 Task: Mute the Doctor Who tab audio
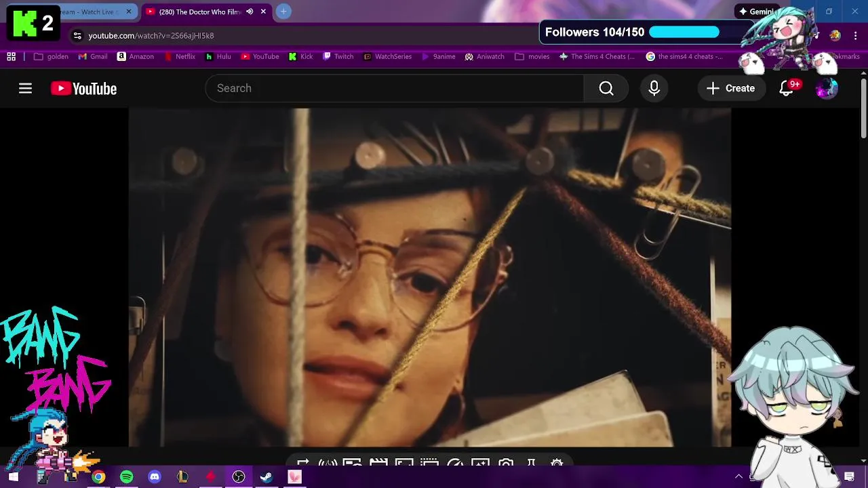[x=250, y=12]
